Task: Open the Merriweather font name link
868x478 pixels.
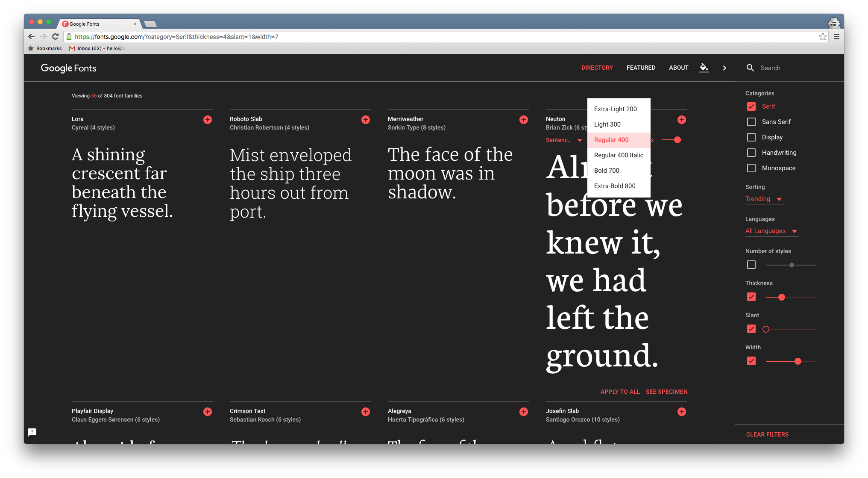Action: 406,119
